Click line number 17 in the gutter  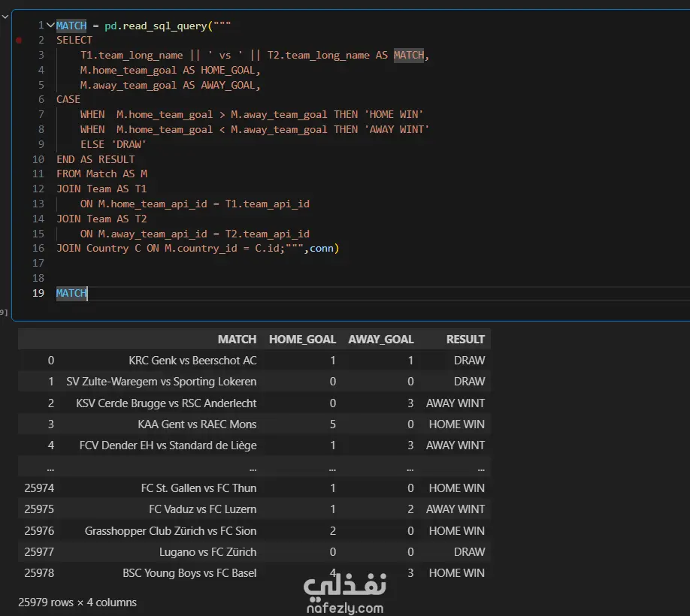(38, 264)
